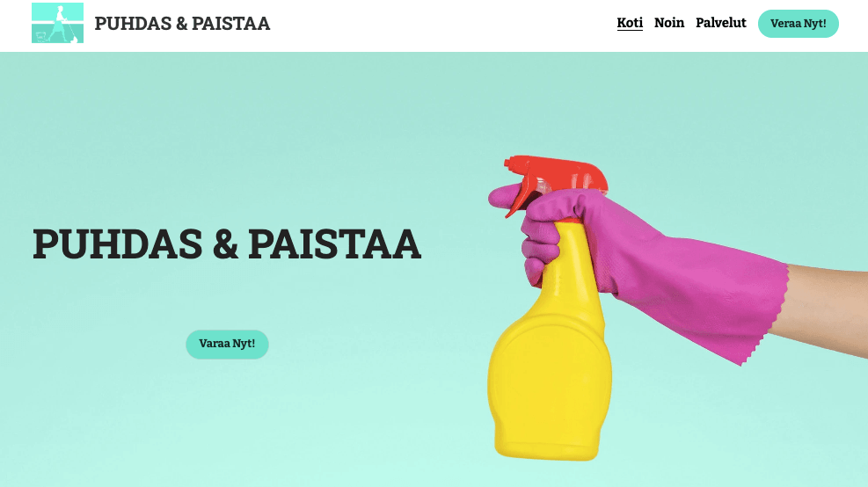Click the ampersand in the header title
This screenshot has height=487, width=868.
[181, 23]
